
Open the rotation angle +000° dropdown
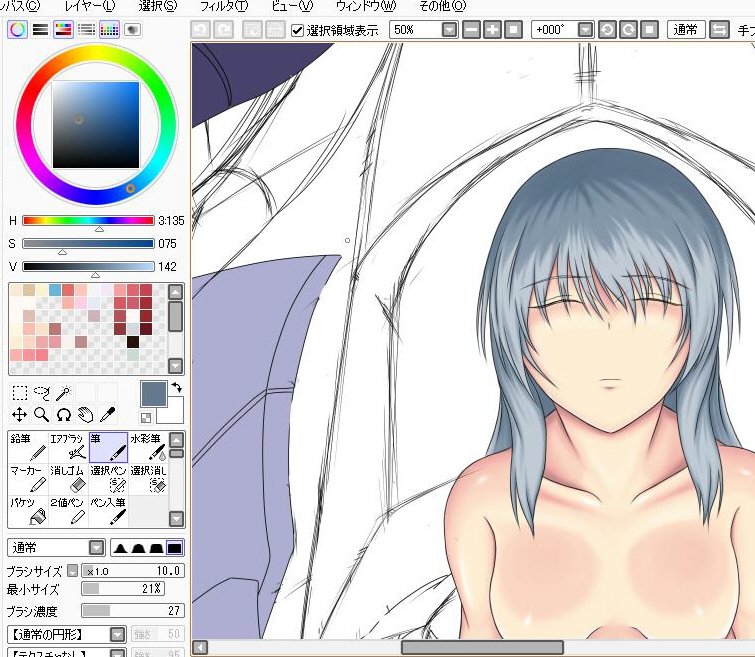click(x=585, y=30)
